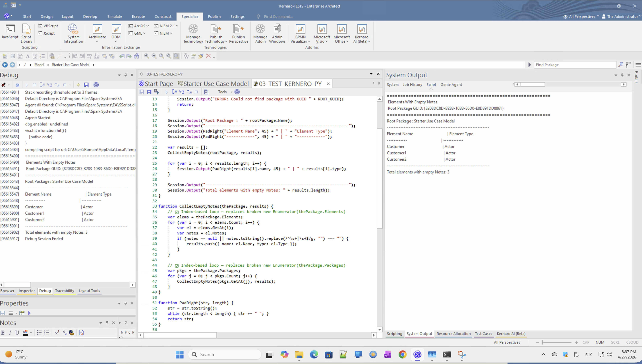Switch to the Genie Agent tab

451,85
